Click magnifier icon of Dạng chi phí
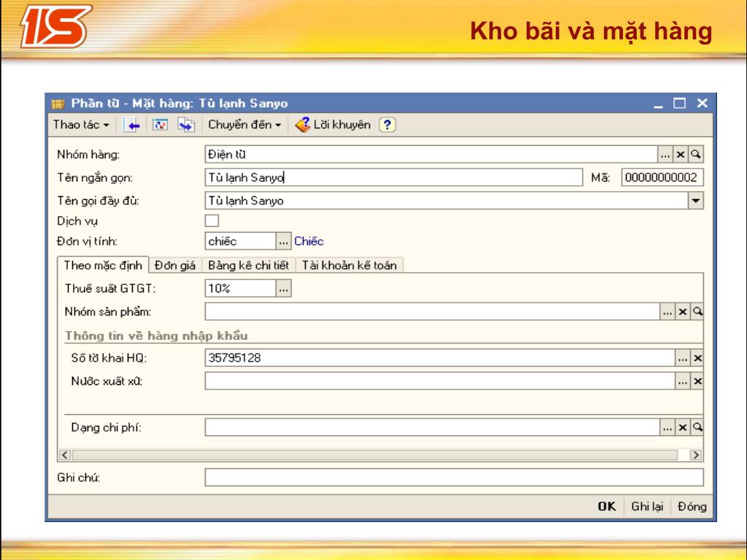Viewport: 747px width, 560px height. coord(697,427)
